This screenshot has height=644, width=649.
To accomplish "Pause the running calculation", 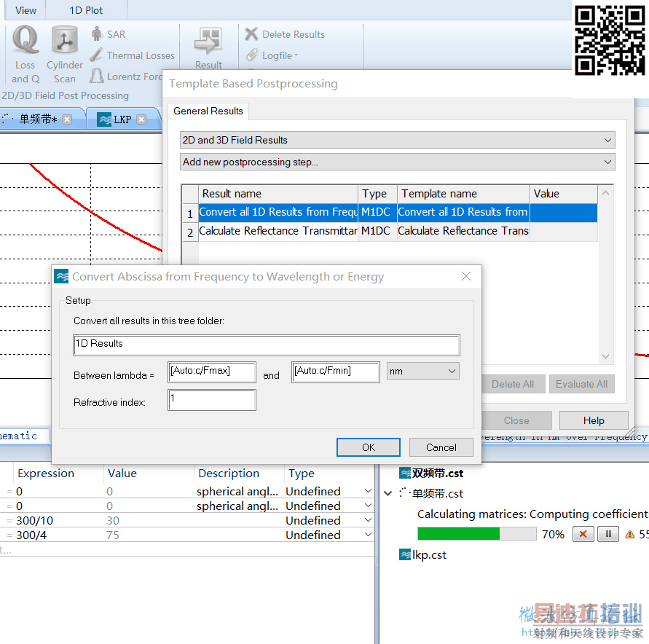I will pyautogui.click(x=608, y=534).
